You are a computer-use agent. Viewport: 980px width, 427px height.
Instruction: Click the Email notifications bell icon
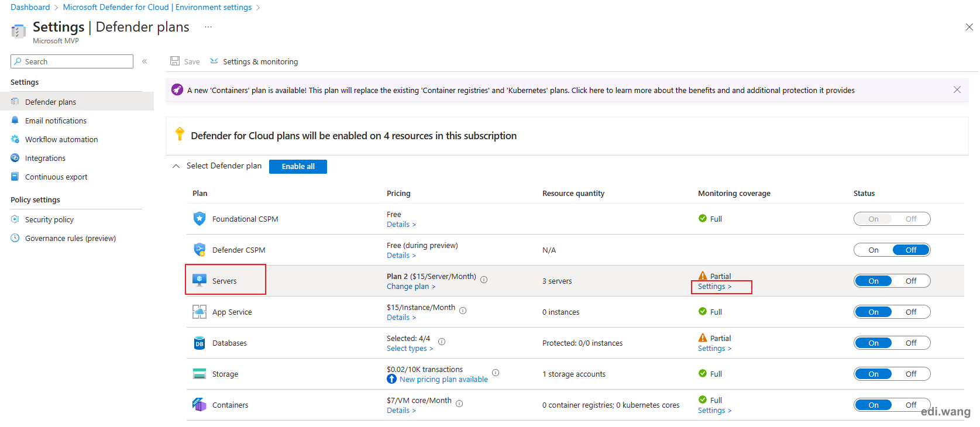pyautogui.click(x=15, y=120)
